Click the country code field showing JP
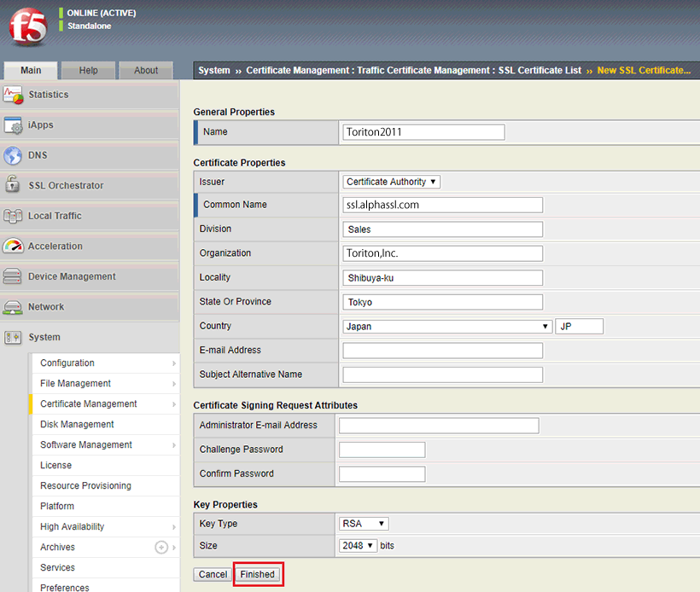 tap(580, 326)
